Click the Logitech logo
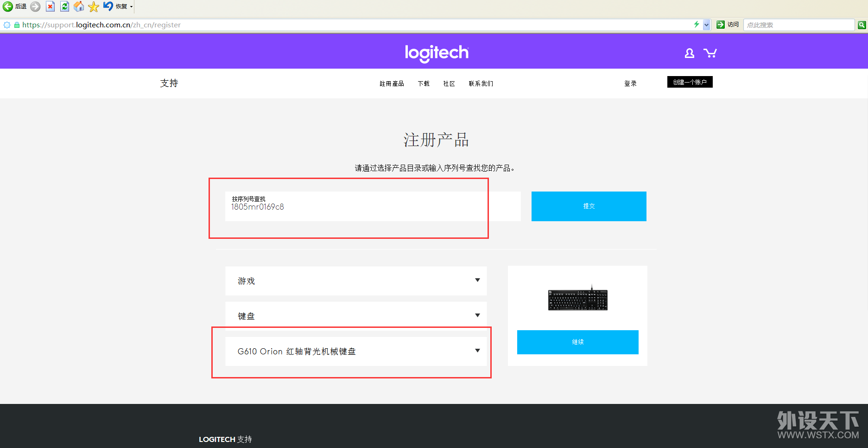This screenshot has width=868, height=448. [437, 53]
